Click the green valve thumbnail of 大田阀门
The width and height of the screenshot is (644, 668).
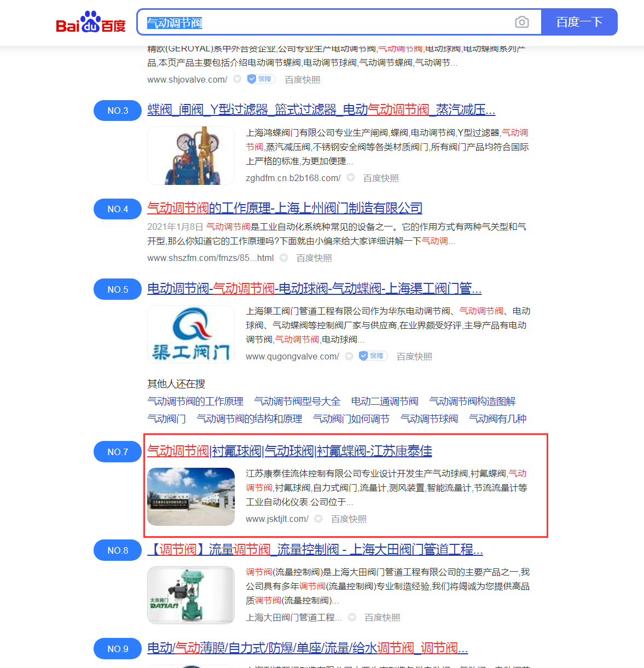tap(191, 595)
